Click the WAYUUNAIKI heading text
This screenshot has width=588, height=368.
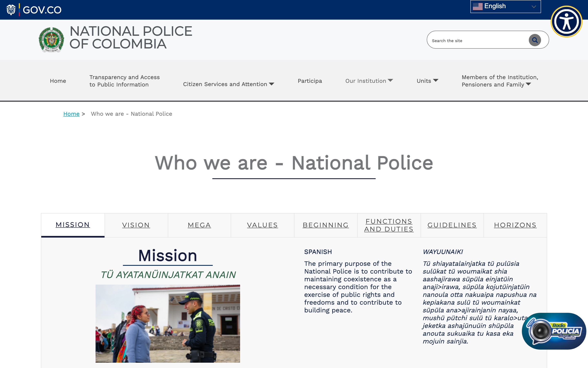443,252
